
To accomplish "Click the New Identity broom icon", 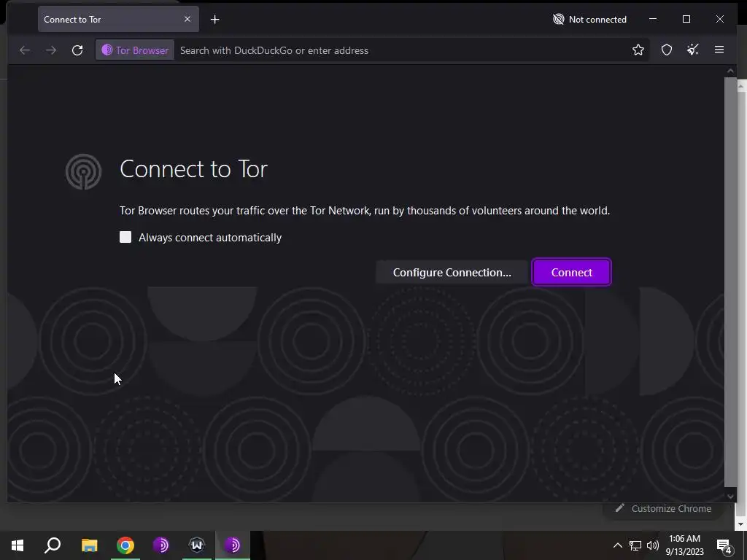I will 693,50.
